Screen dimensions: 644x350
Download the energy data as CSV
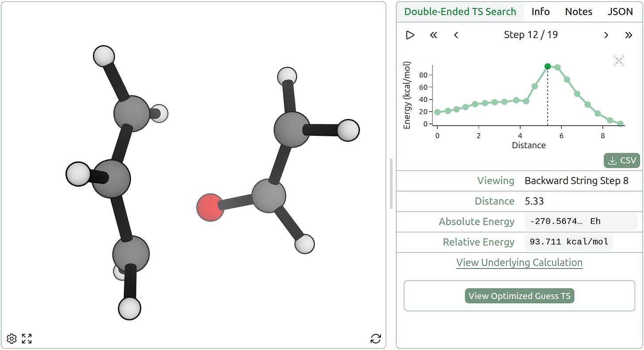coord(621,160)
